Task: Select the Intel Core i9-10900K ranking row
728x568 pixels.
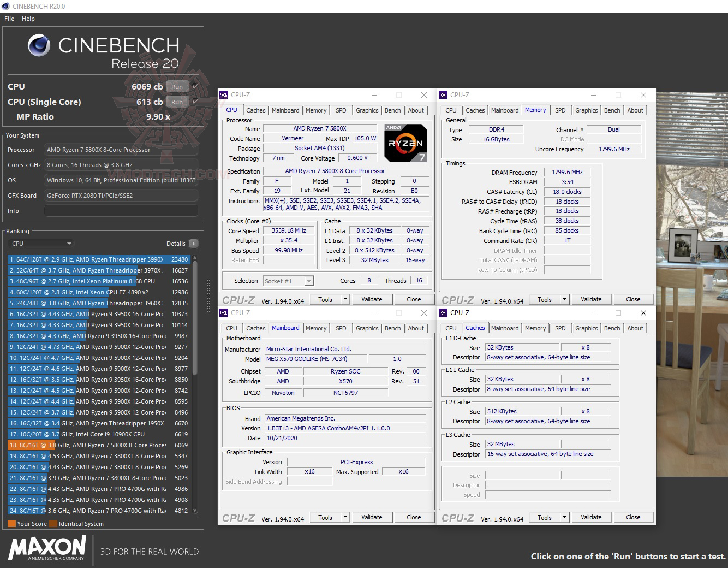Action: (99, 434)
